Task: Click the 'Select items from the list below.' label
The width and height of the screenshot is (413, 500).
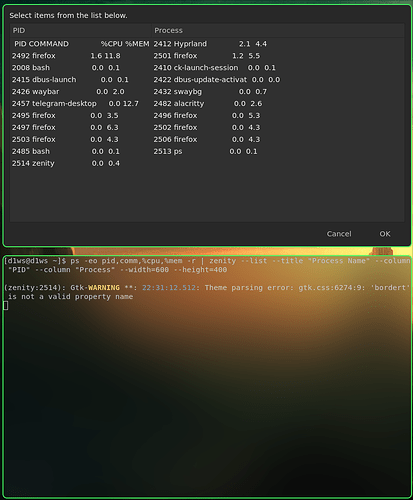Action: tap(68, 15)
